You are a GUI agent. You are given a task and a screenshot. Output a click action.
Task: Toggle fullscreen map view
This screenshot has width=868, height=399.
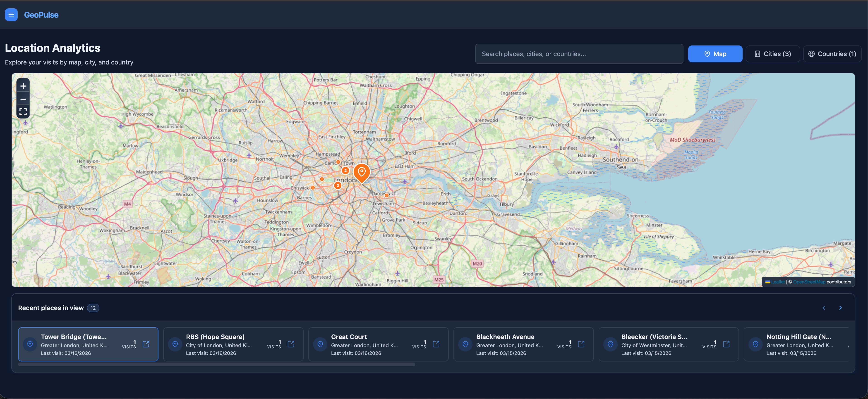[x=23, y=112]
